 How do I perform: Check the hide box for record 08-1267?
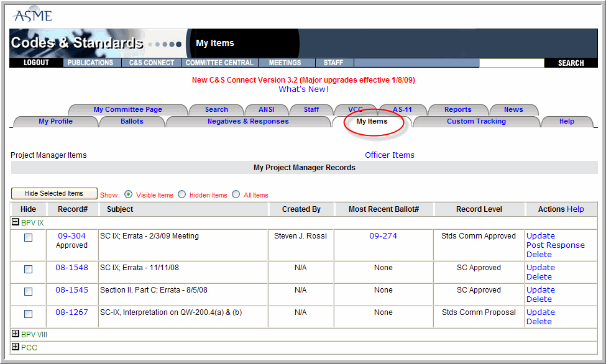(28, 314)
